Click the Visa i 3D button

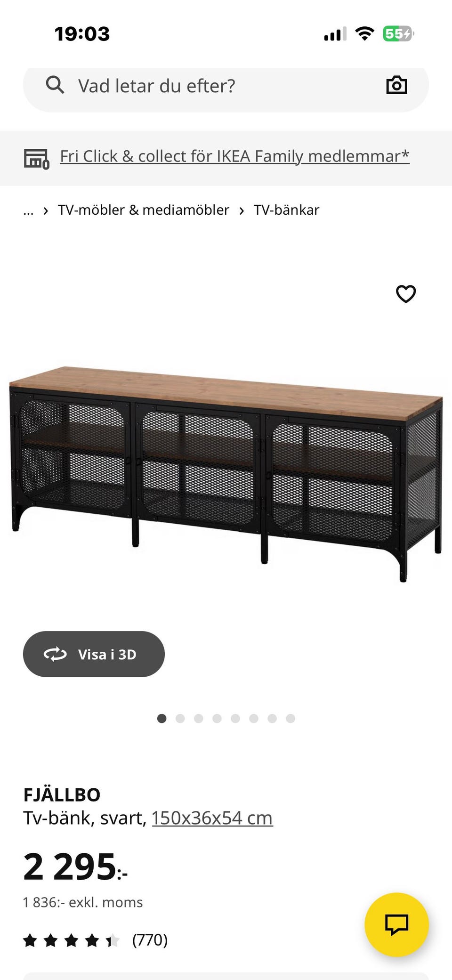pyautogui.click(x=94, y=654)
